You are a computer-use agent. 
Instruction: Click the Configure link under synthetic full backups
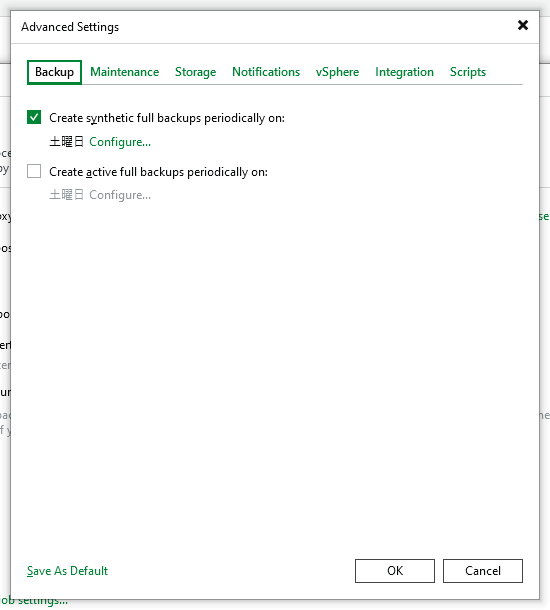(x=120, y=142)
